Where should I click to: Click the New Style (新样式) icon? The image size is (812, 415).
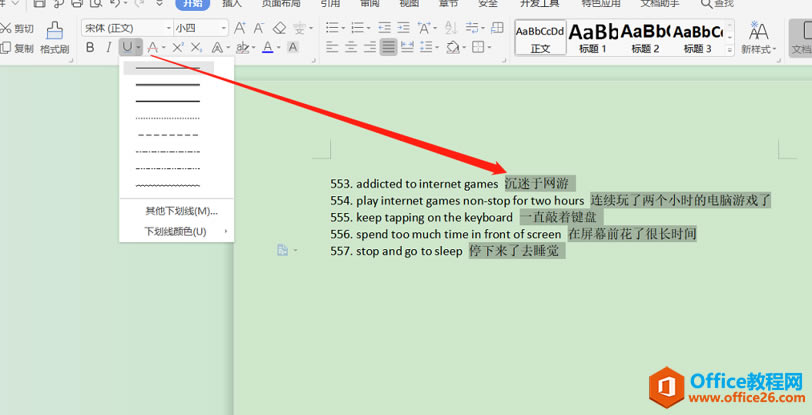click(758, 31)
